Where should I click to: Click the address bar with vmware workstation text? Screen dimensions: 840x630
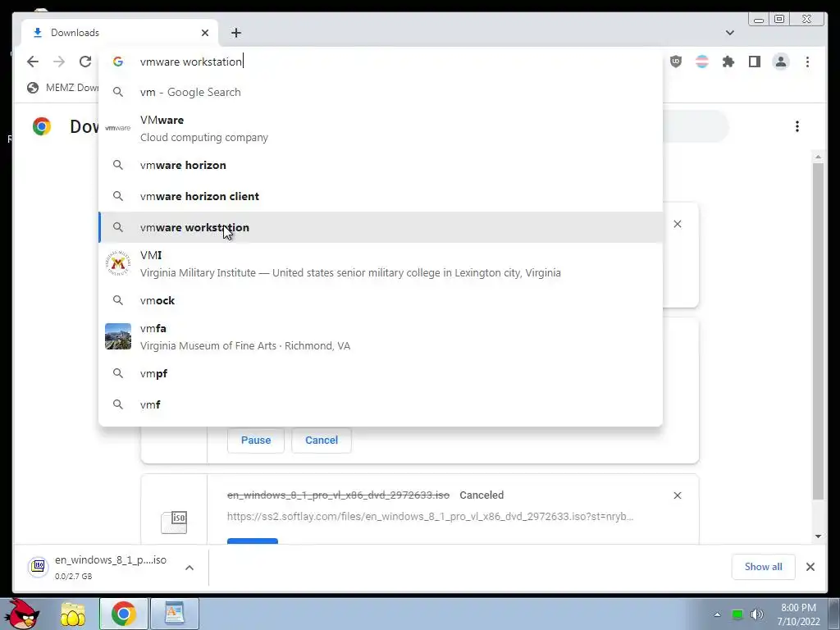tap(381, 62)
